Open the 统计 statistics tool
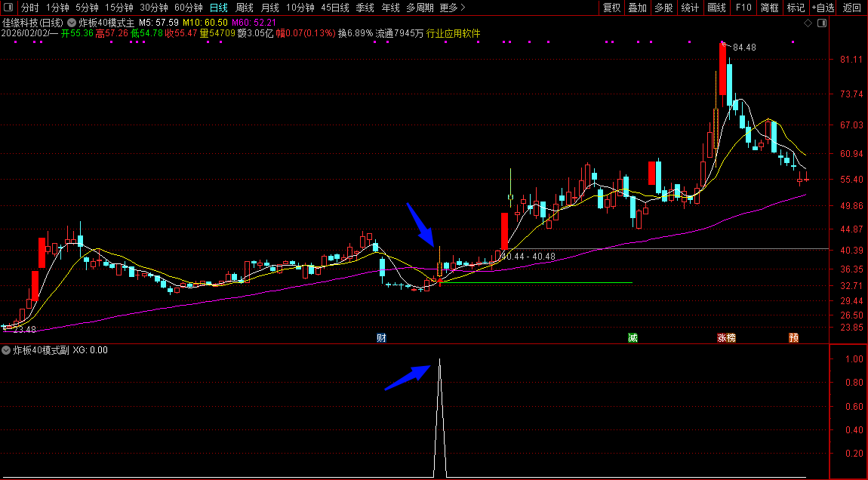The width and height of the screenshot is (868, 480). (690, 8)
